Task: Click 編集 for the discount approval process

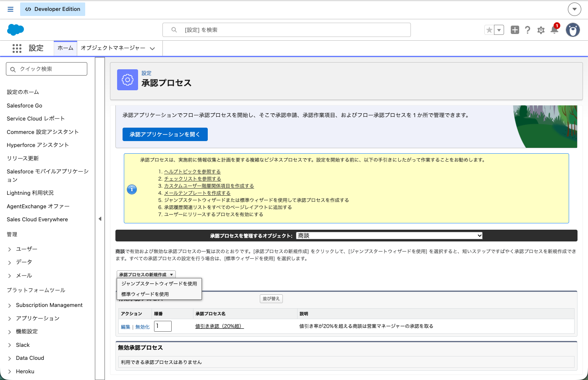Action: (x=125, y=327)
